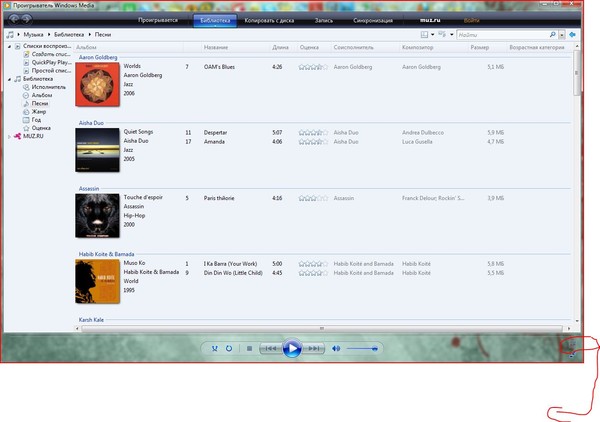Switch to the Библиотека tab

click(x=215, y=20)
